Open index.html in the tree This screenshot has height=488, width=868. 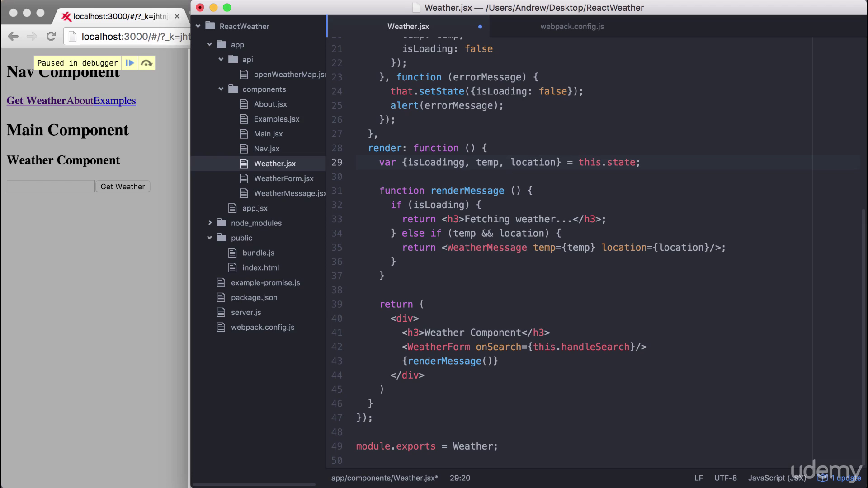(x=260, y=268)
